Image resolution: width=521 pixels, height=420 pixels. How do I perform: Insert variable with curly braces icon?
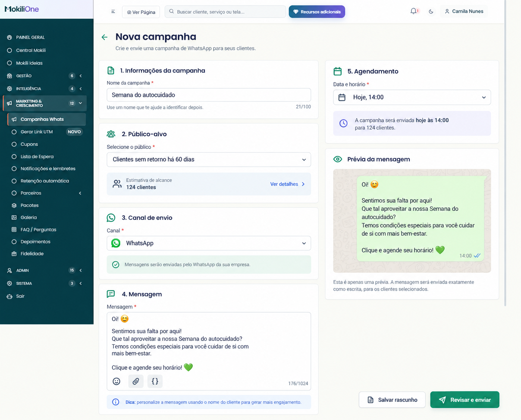155,381
